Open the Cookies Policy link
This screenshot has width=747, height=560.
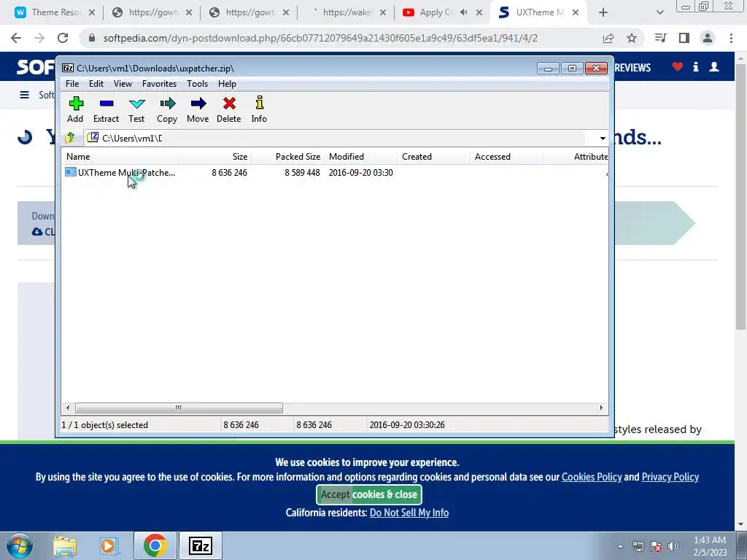[x=592, y=477]
